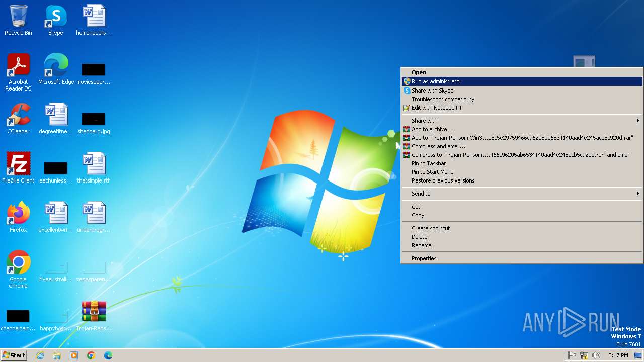
Task: Select Firefox desktop shortcut
Action: (18, 217)
